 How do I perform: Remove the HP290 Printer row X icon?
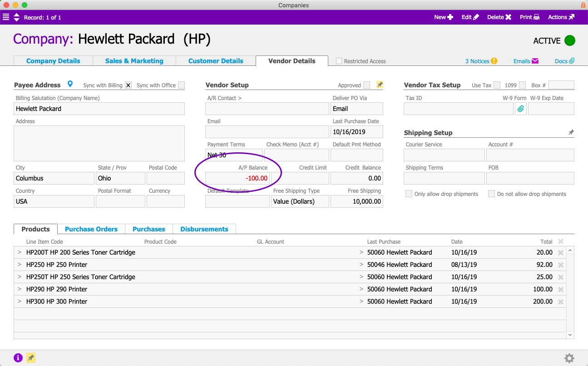(x=561, y=289)
